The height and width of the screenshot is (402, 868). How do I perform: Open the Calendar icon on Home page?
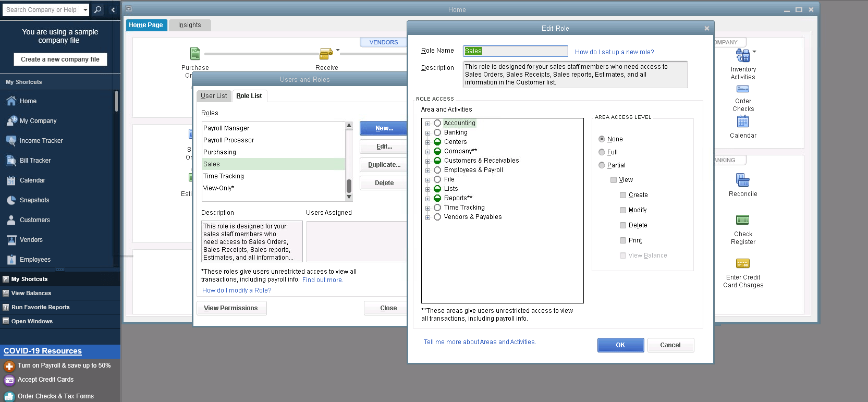[x=742, y=122]
